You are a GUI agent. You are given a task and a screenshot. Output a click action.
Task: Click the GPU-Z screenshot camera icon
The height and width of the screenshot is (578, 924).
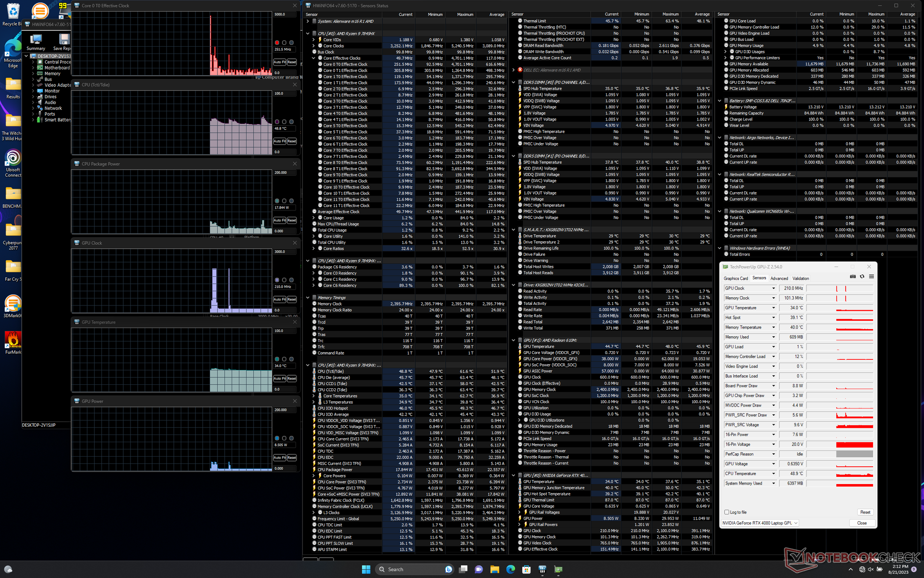pyautogui.click(x=853, y=276)
